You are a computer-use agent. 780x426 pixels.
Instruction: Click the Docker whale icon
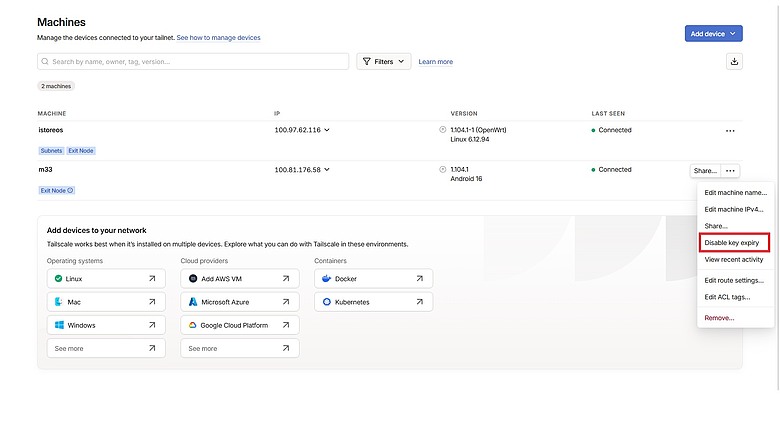326,279
